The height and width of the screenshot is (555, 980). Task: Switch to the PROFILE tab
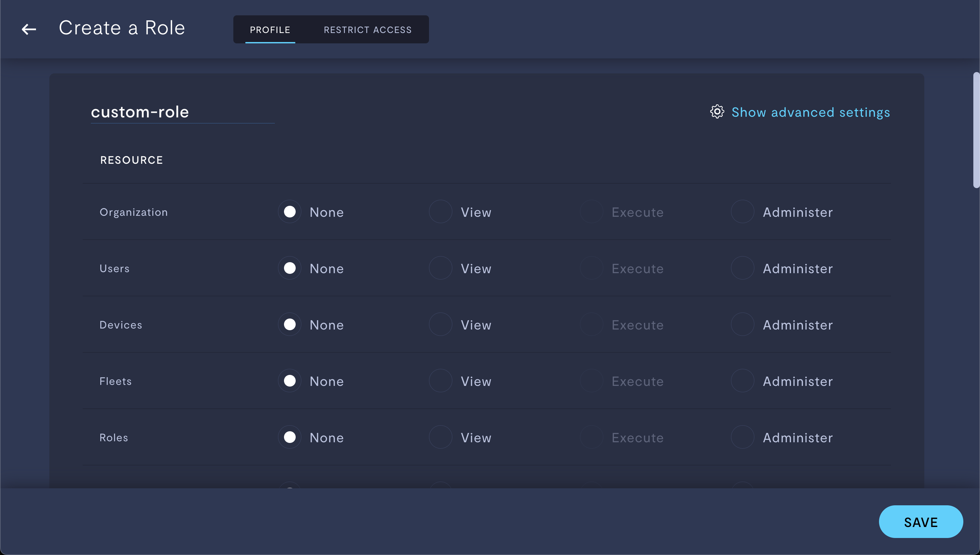click(x=270, y=29)
